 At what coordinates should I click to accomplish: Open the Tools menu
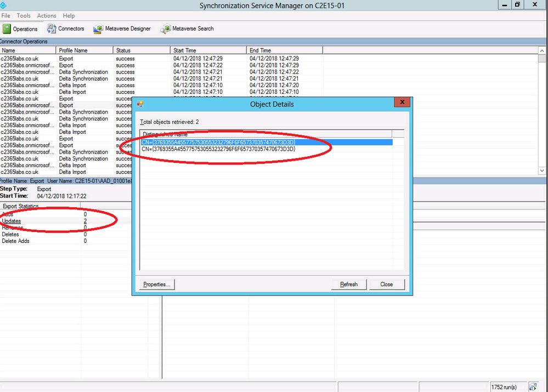tap(24, 16)
